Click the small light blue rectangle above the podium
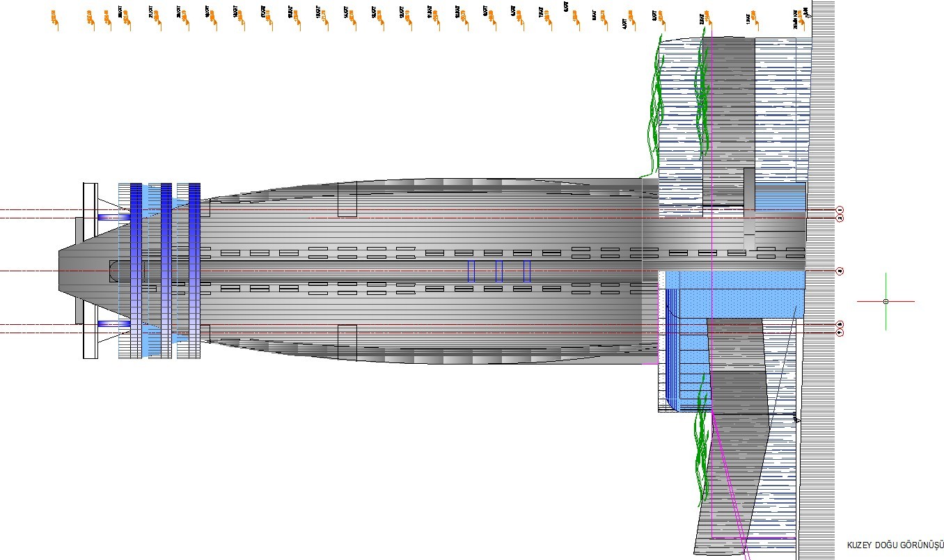Image resolution: width=944 pixels, height=560 pixels. coord(780,196)
